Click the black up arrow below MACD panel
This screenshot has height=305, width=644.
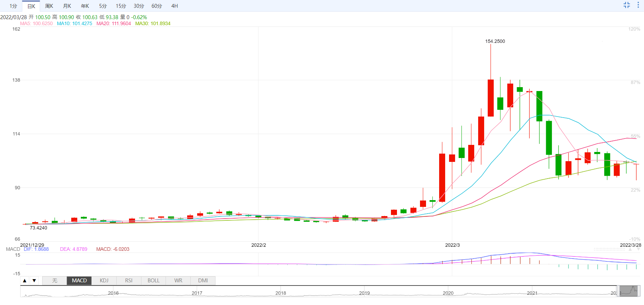[24, 281]
